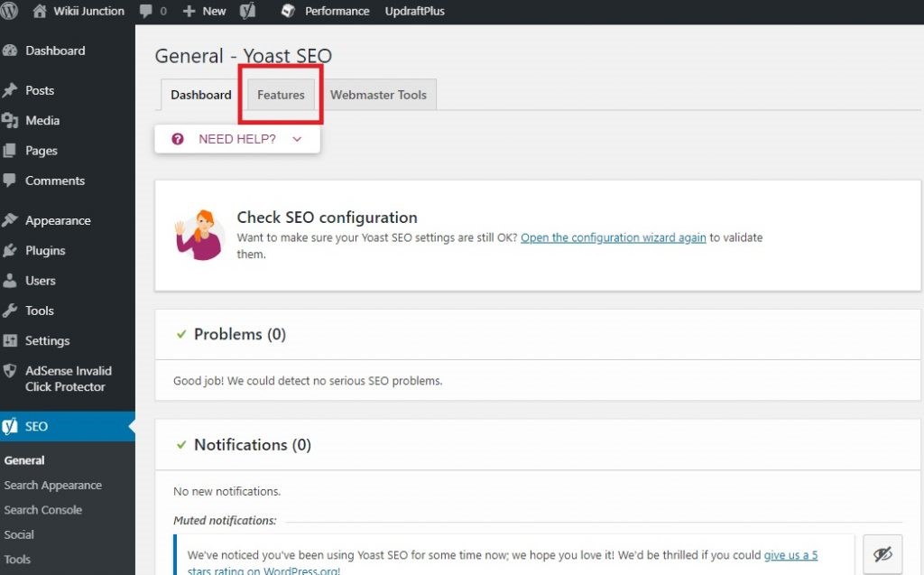
Task: Click the AdSense shield icon
Action: [9, 371]
